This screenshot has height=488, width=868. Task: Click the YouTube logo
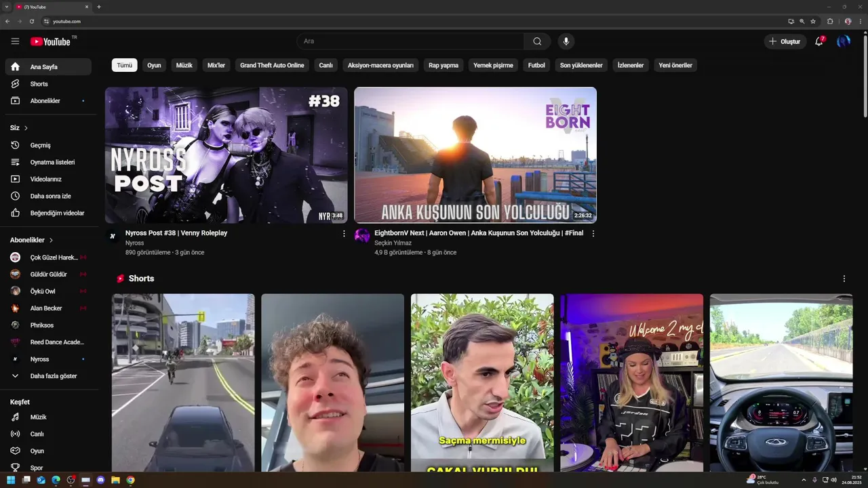point(50,41)
